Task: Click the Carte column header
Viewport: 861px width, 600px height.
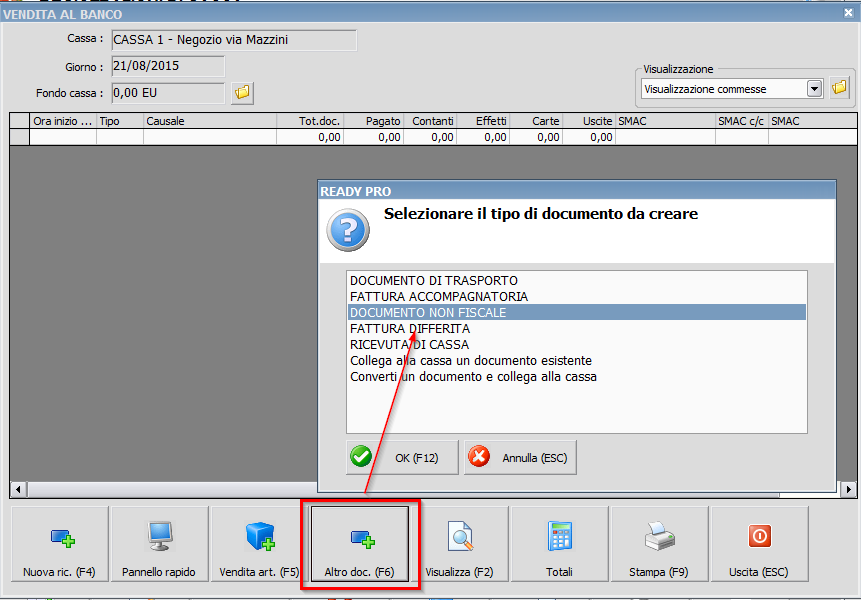Action: pyautogui.click(x=536, y=121)
